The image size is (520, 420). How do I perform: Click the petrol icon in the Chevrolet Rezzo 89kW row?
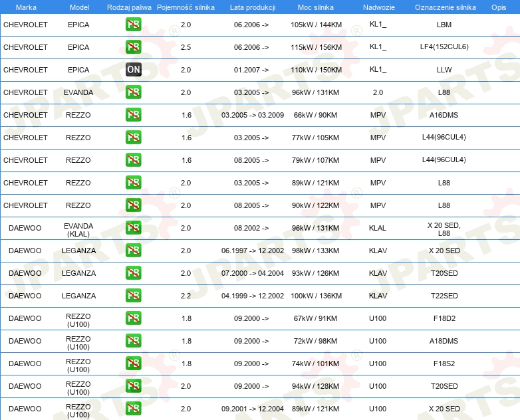pyautogui.click(x=133, y=182)
